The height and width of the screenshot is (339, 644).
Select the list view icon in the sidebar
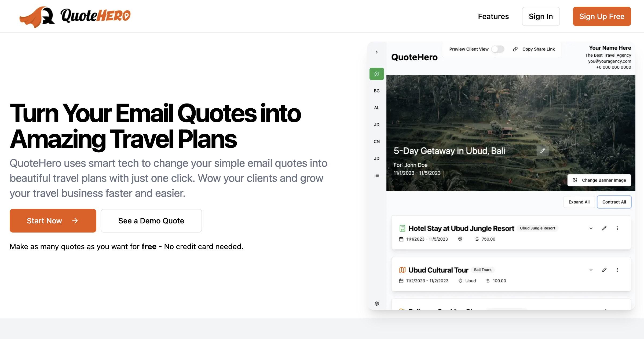coord(376,175)
